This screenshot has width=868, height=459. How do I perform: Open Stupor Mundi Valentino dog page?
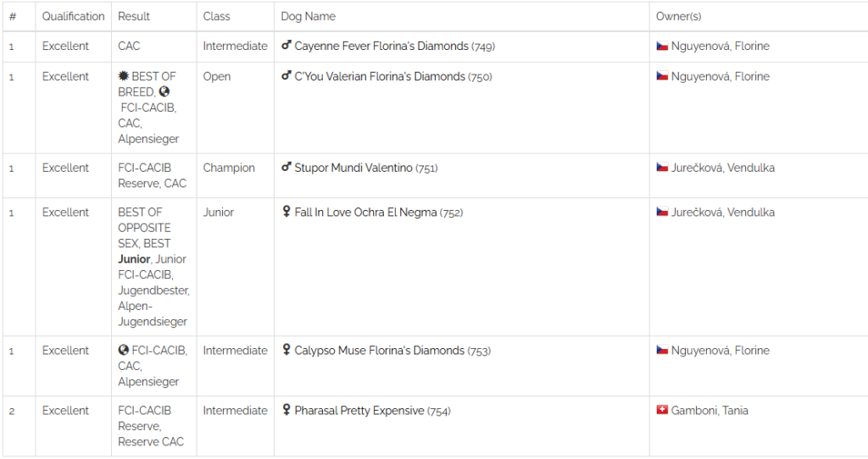click(353, 168)
